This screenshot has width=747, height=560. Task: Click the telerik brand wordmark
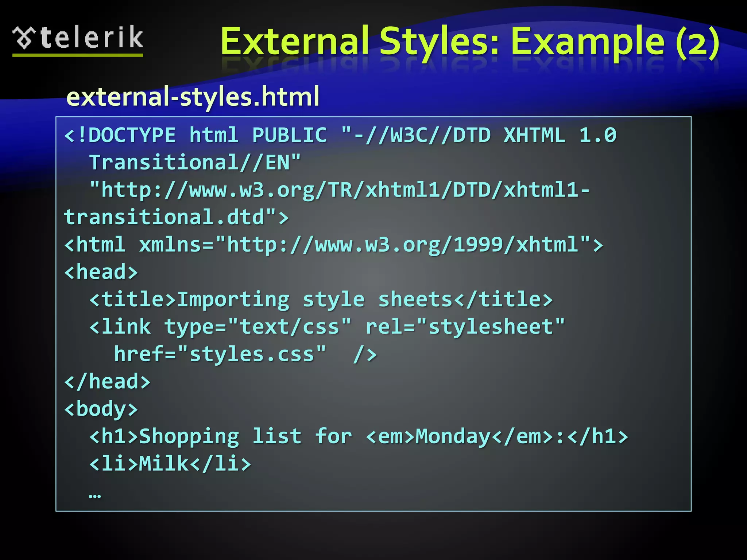92,37
